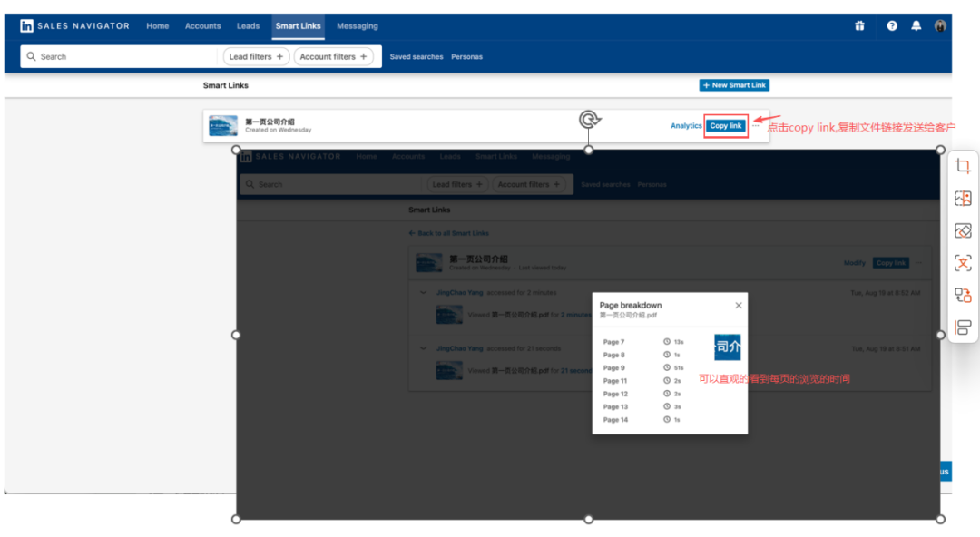
Task: Click the thumbnail beside overlay Smart Link title
Action: (428, 262)
